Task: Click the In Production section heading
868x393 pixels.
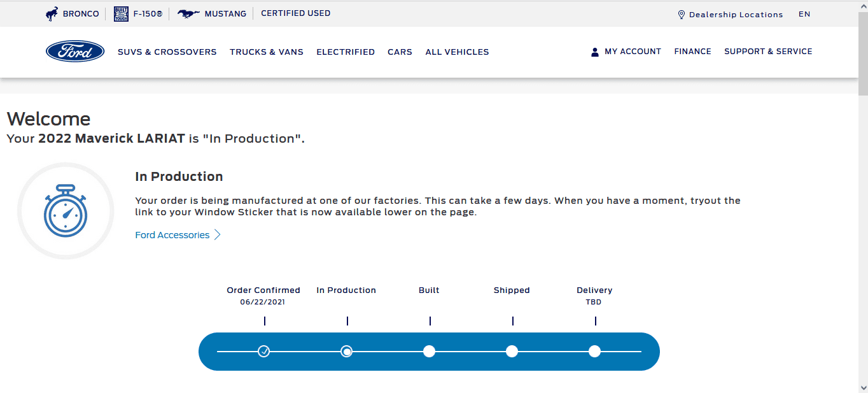Action: click(x=179, y=177)
